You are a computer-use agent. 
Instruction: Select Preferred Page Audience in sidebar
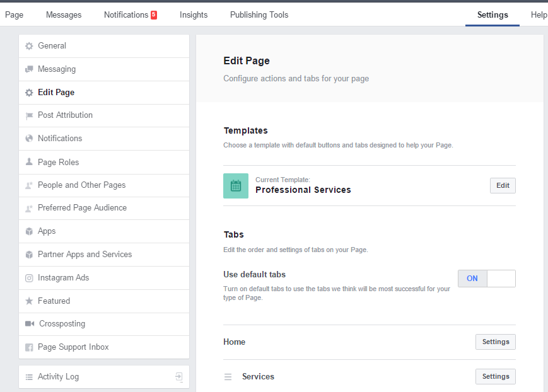(82, 208)
